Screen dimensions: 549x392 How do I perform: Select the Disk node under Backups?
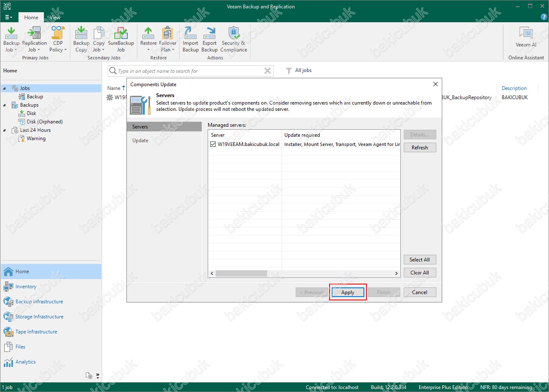(31, 113)
